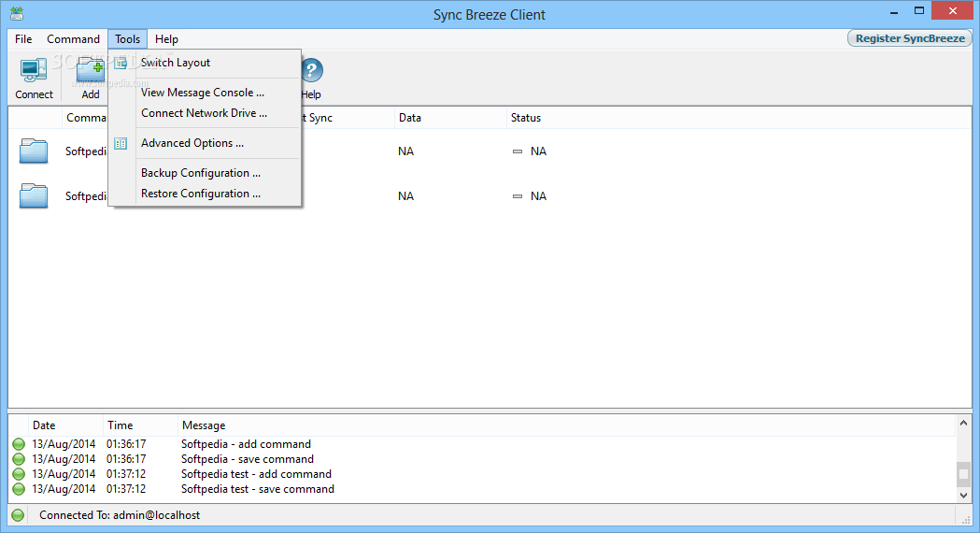The height and width of the screenshot is (533, 980).
Task: Click the Switch Layout menu icon
Action: (121, 63)
